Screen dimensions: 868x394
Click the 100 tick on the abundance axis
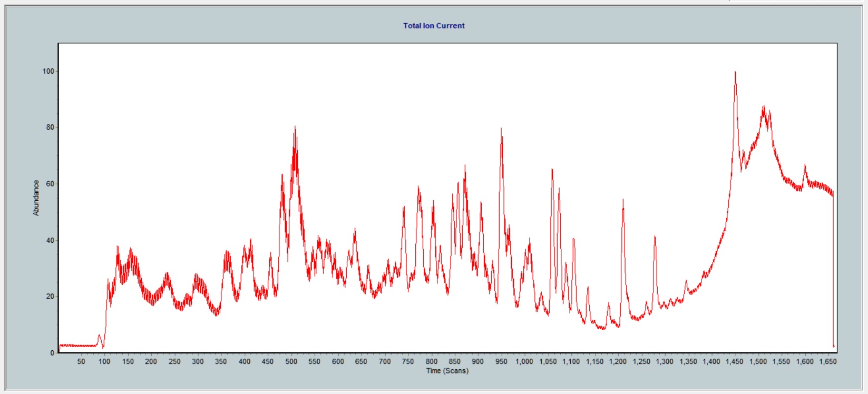pyautogui.click(x=48, y=71)
